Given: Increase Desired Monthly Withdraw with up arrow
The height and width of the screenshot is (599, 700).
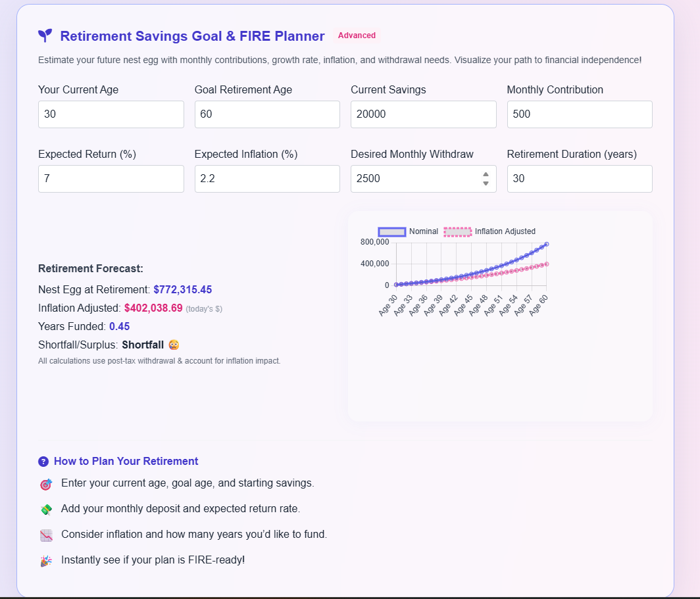Looking at the screenshot, I should point(486,174).
